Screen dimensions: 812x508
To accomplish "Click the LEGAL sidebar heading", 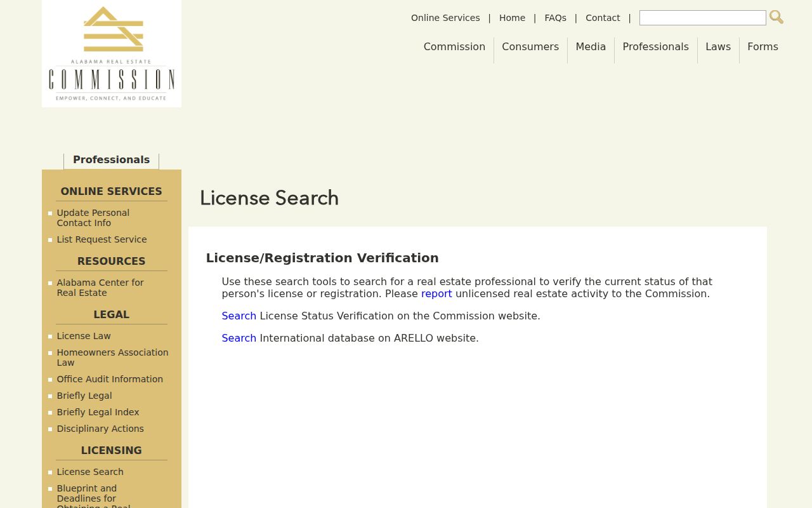I will (111, 315).
